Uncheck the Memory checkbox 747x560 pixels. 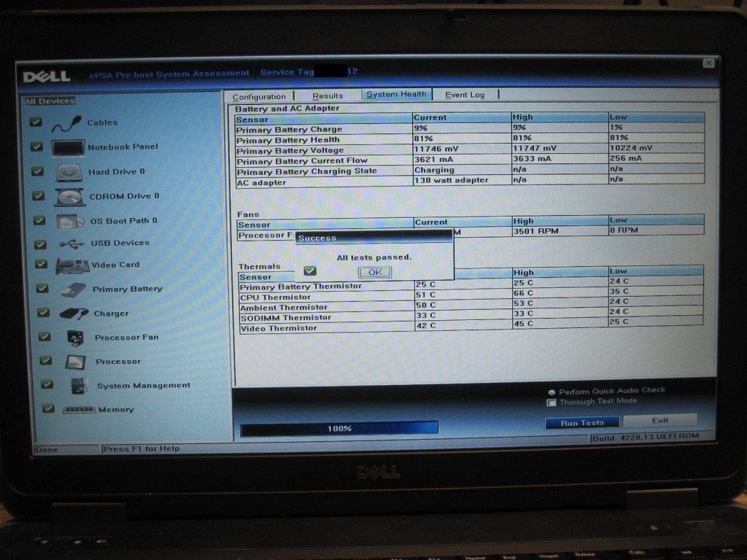[48, 408]
